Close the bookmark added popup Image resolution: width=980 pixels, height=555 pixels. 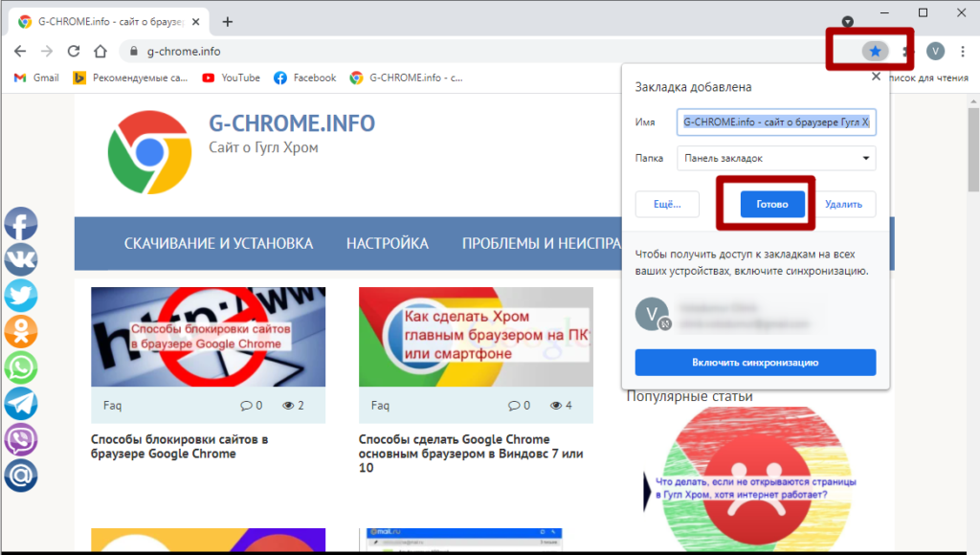click(x=876, y=77)
